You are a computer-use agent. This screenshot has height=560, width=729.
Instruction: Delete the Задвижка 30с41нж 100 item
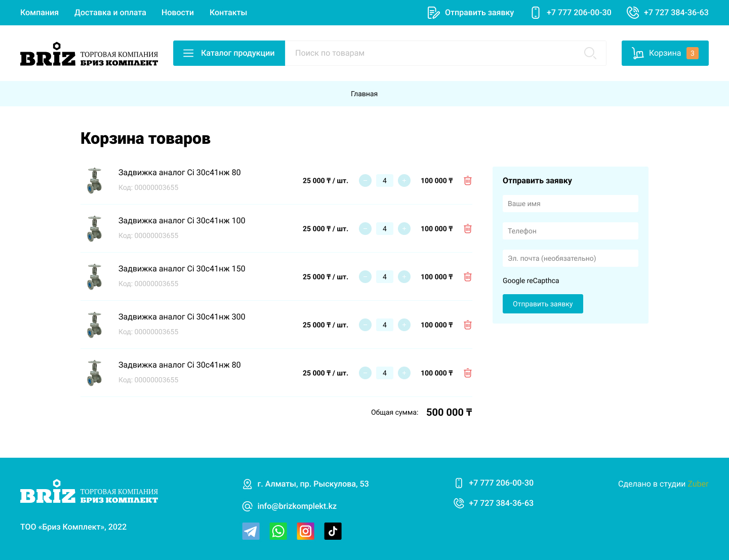tap(468, 229)
